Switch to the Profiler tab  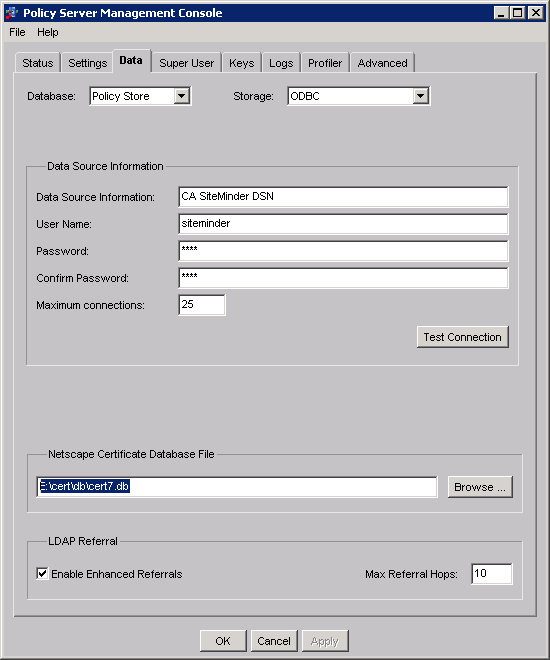325,63
